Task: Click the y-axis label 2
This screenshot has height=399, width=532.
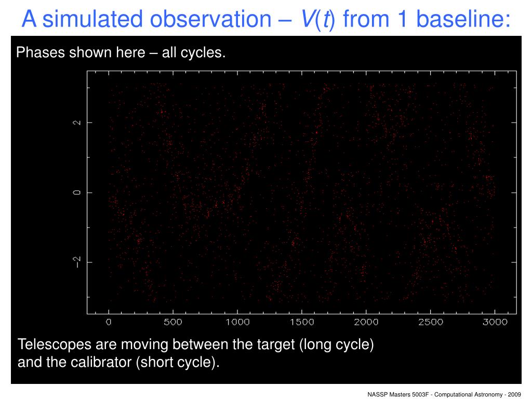Action: [x=77, y=122]
